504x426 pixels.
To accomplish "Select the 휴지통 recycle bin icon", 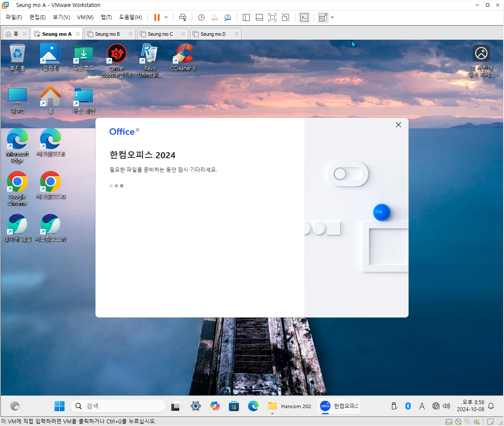I will point(17,58).
